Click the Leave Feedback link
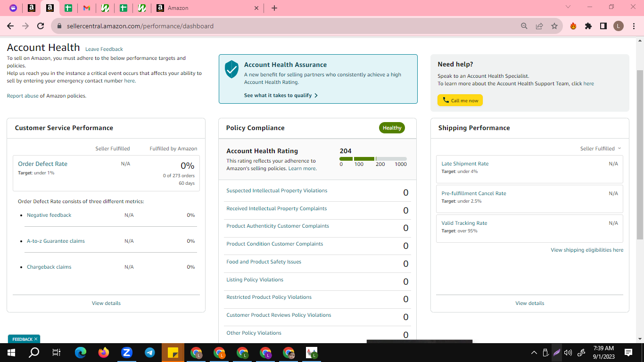This screenshot has height=362, width=644. 104,49
